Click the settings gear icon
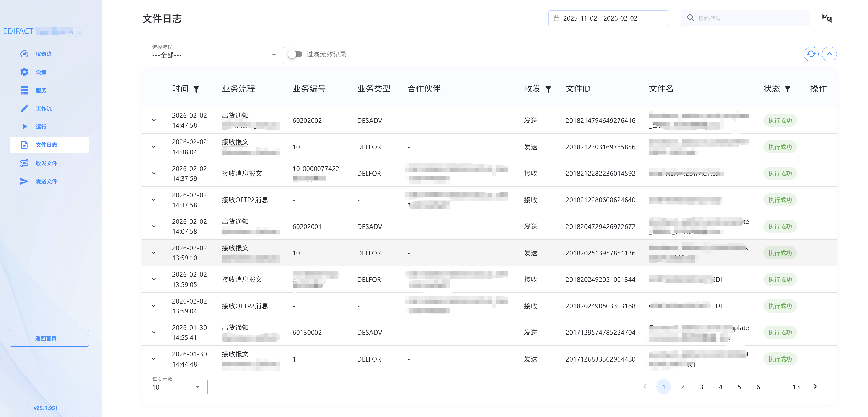 coord(24,72)
